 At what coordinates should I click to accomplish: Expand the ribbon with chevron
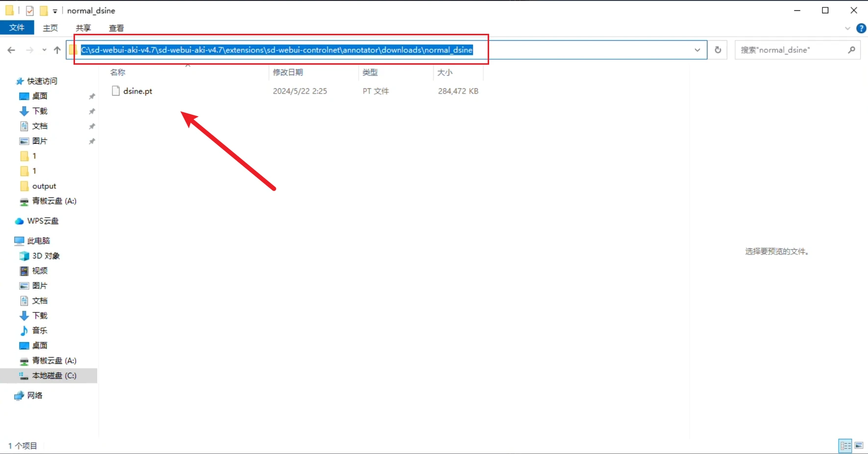click(x=847, y=28)
